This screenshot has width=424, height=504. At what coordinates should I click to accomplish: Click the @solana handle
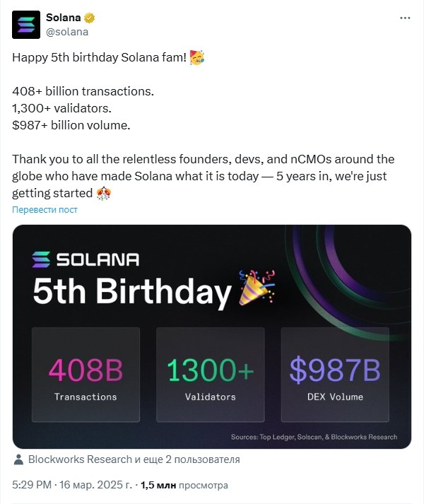(68, 32)
